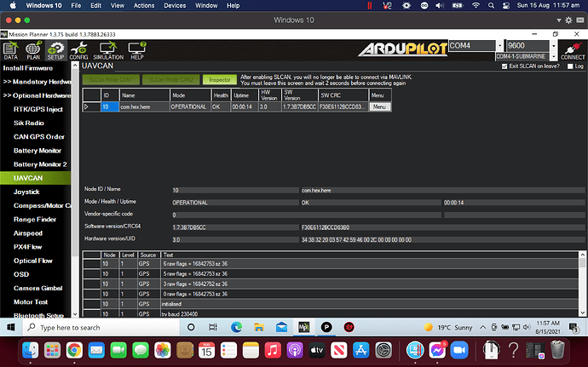Open the 9600 baud rate dropdown
The width and height of the screenshot is (588, 367).
coord(554,46)
